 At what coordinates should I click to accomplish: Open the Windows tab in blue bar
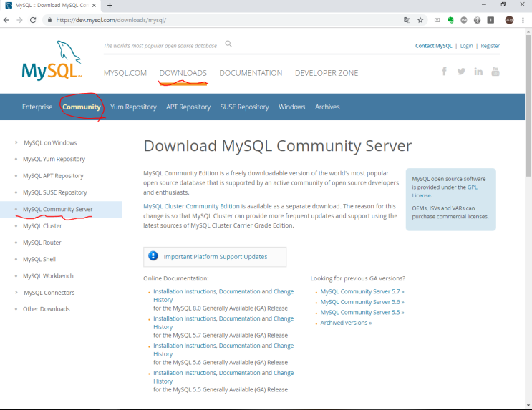292,107
